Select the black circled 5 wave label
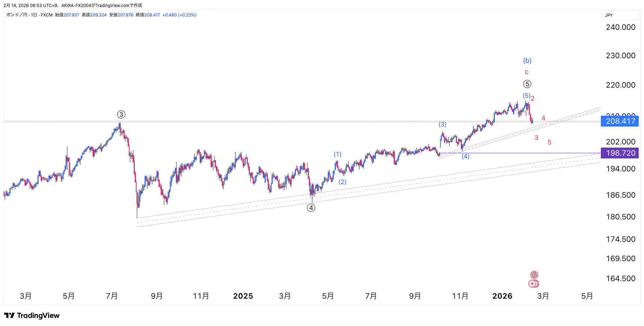This screenshot has height=326, width=644. 527,84
